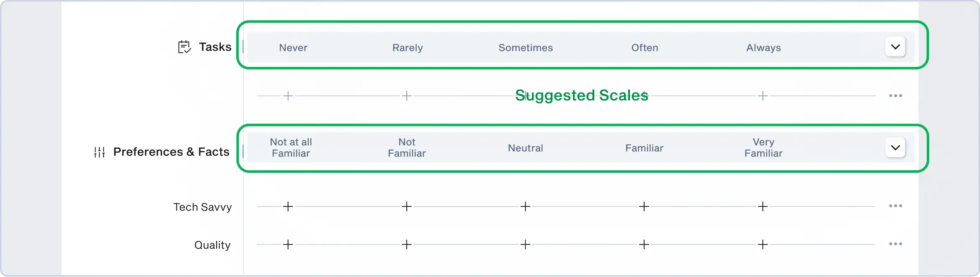Add a point under Never in Tasks row
980x277 pixels.
pyautogui.click(x=288, y=96)
